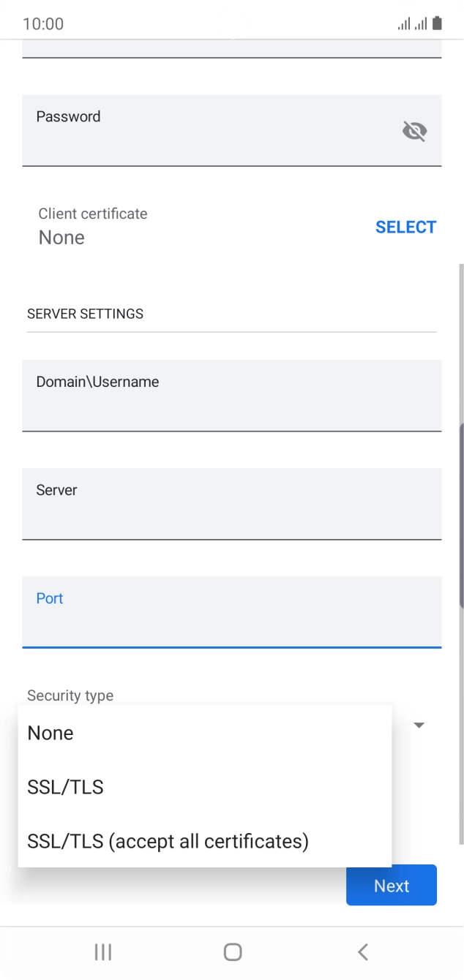Expand the Security type dropdown chevron
The height and width of the screenshot is (980, 464).
418,725
